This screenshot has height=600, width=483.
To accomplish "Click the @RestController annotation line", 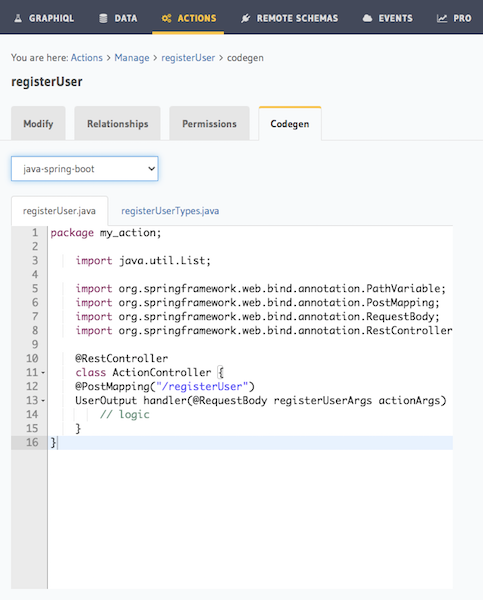I will (x=121, y=359).
